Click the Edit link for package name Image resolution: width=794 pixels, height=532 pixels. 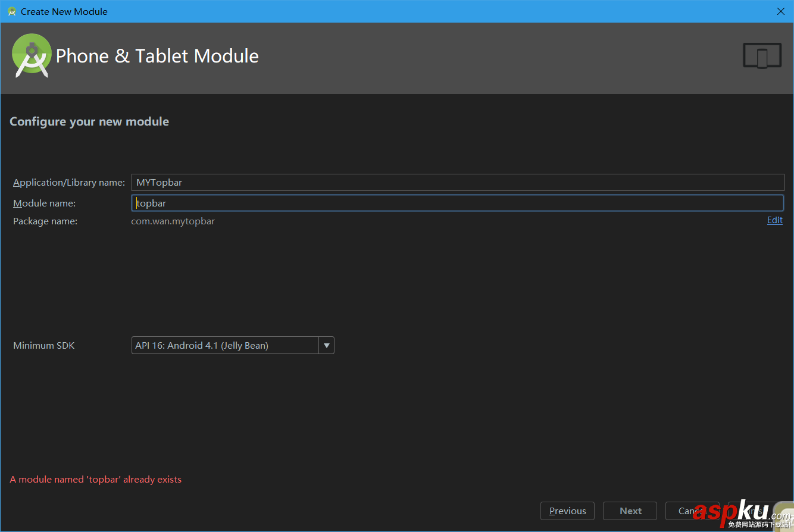click(x=774, y=220)
